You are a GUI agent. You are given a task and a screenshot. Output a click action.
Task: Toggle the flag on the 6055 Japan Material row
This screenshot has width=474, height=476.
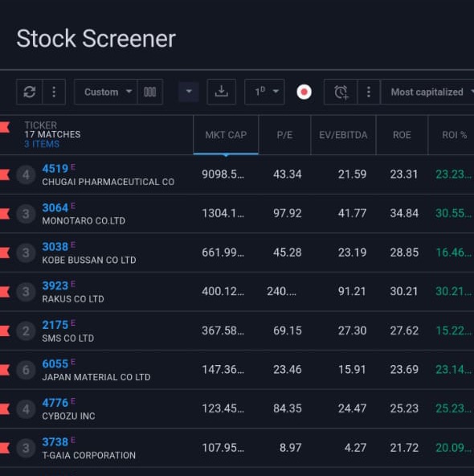coord(5,370)
